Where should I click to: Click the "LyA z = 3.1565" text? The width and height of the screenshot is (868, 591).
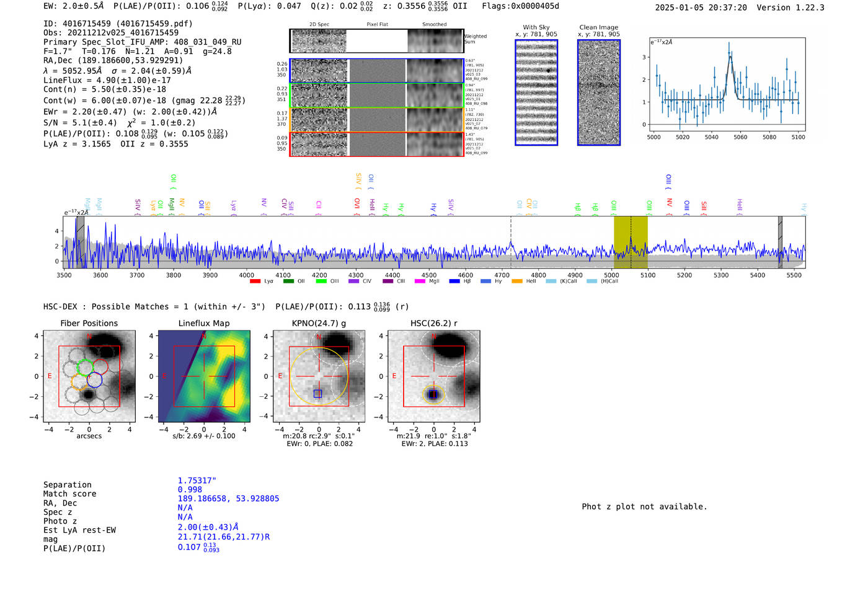pos(77,144)
